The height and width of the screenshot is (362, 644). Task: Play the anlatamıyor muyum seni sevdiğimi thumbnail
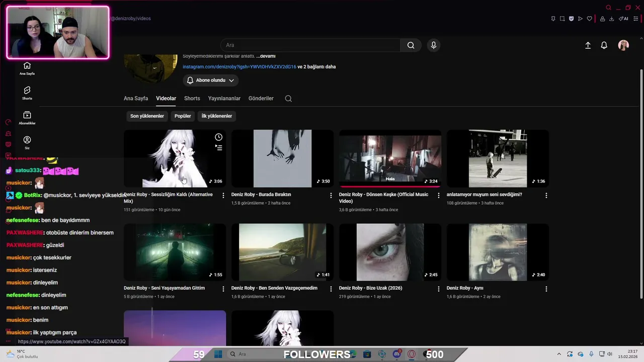[498, 158]
